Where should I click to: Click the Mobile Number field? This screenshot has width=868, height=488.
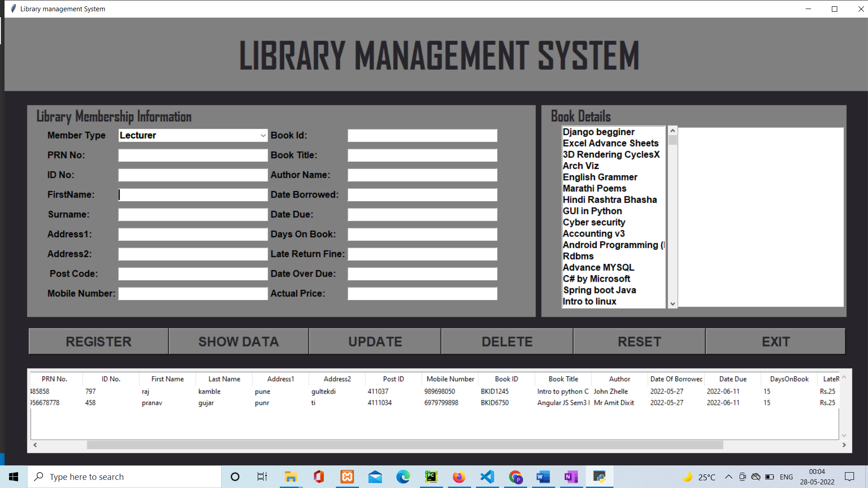coord(193,294)
